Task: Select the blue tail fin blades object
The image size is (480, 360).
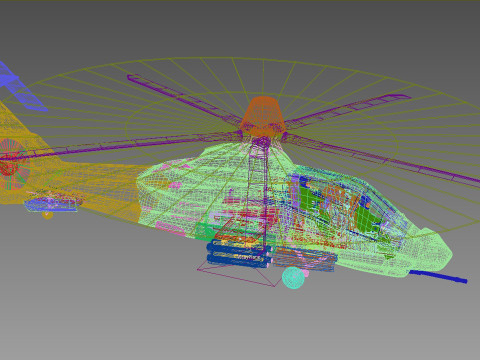Action: pos(21,87)
